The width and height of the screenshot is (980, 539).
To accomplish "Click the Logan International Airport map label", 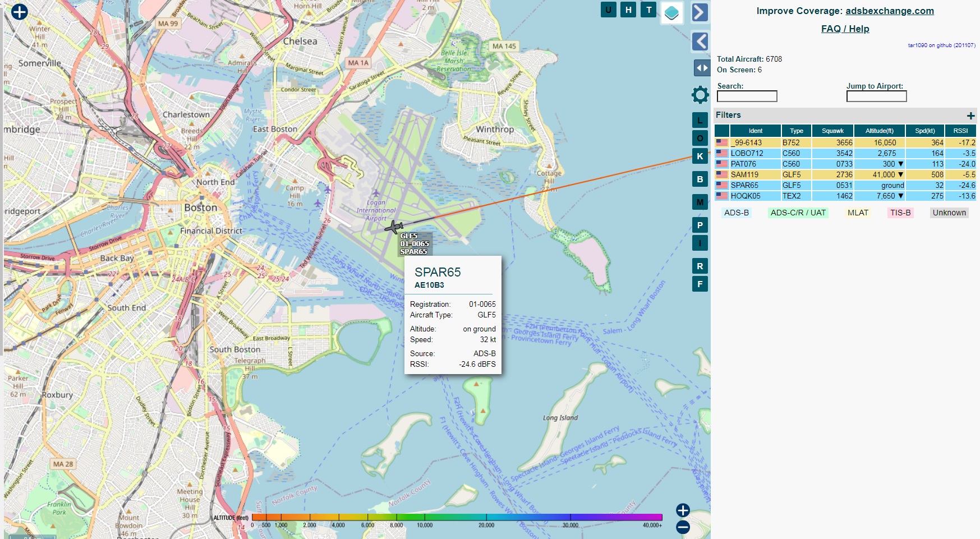I will [x=376, y=210].
